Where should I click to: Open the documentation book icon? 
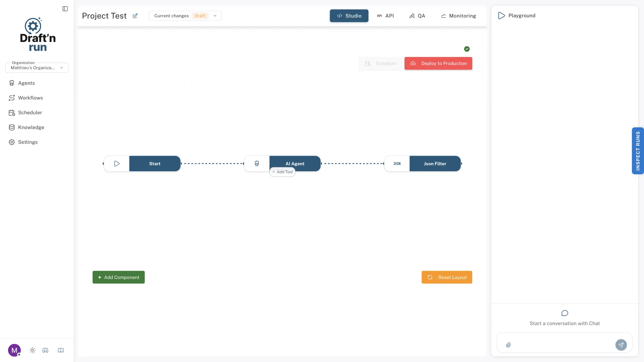click(60, 350)
